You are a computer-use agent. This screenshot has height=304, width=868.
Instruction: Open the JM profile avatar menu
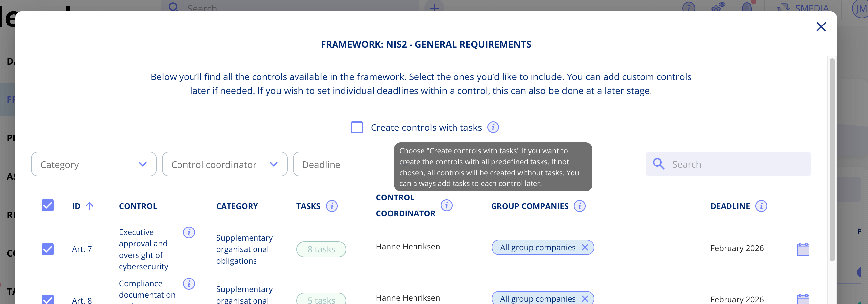click(x=858, y=8)
